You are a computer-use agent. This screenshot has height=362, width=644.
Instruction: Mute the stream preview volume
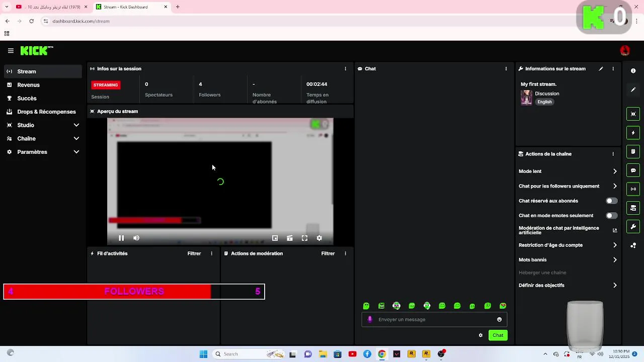[136, 238]
